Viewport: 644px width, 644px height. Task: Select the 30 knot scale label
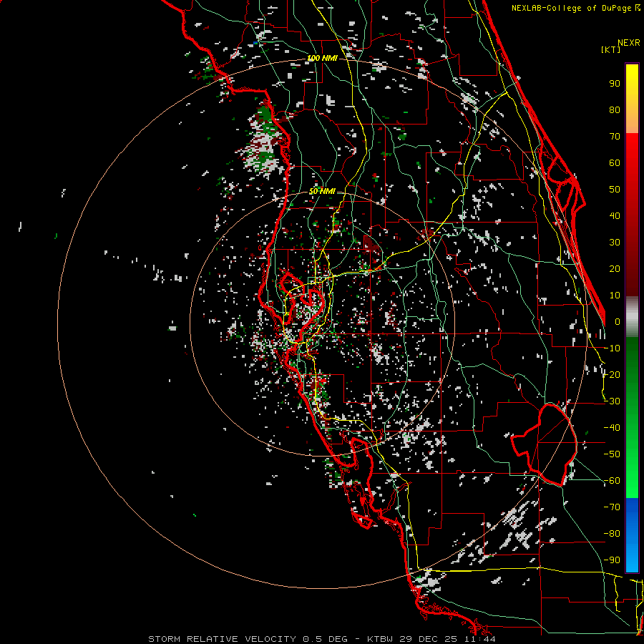pyautogui.click(x=615, y=243)
